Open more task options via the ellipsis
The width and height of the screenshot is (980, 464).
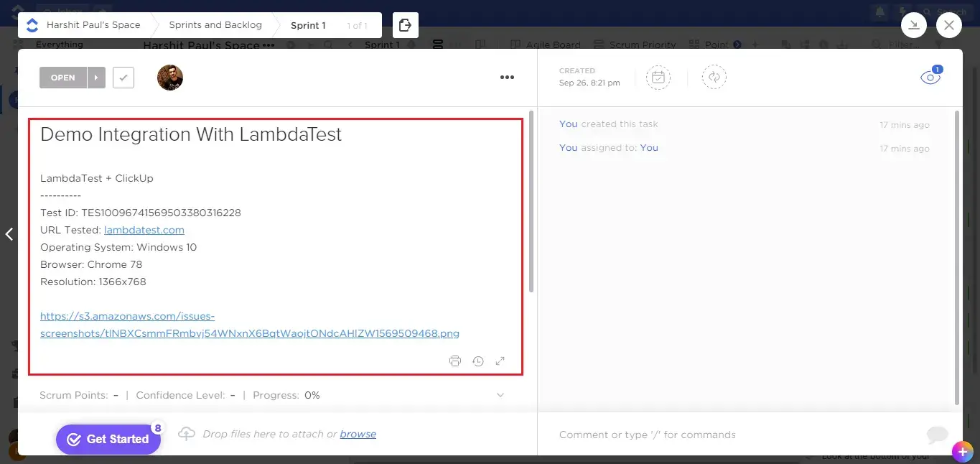coord(508,77)
